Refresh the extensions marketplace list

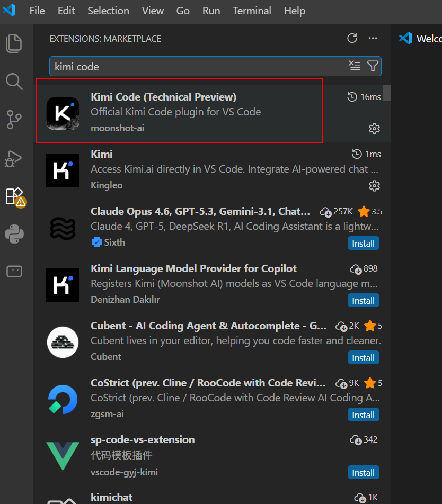[352, 38]
